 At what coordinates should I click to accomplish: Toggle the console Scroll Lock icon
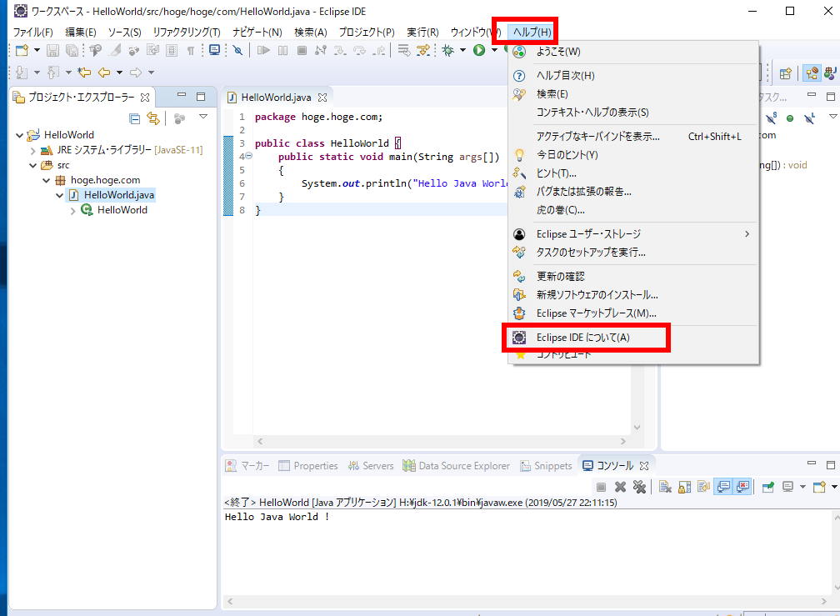pyautogui.click(x=685, y=487)
